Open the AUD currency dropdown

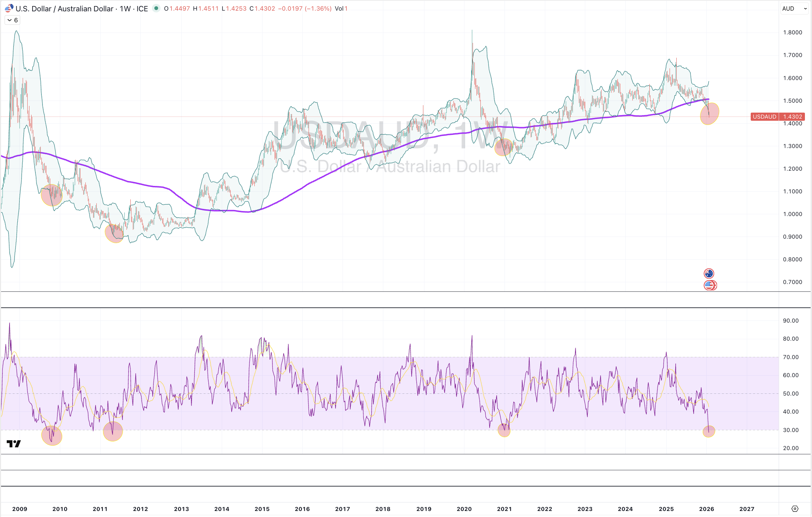tap(794, 8)
